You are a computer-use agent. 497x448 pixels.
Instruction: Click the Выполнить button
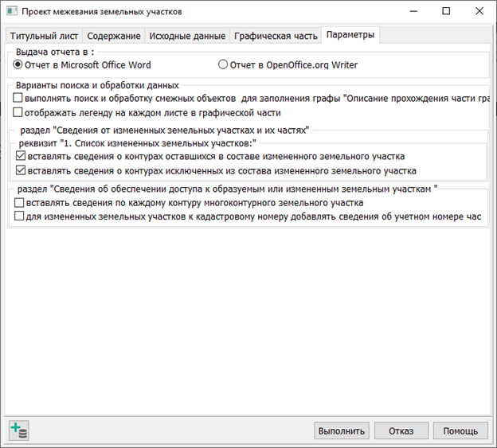[x=342, y=431]
